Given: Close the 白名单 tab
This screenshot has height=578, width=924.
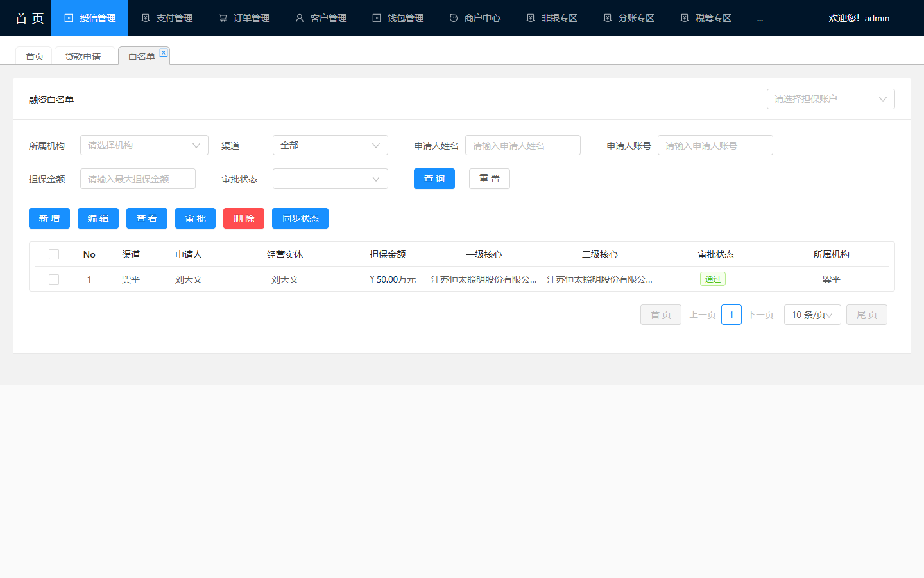Looking at the screenshot, I should coord(164,53).
